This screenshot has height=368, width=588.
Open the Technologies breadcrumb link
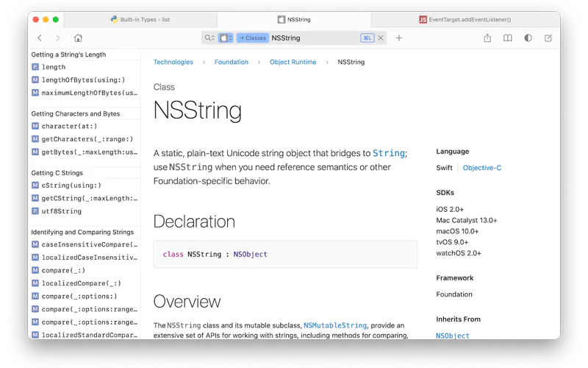point(173,62)
